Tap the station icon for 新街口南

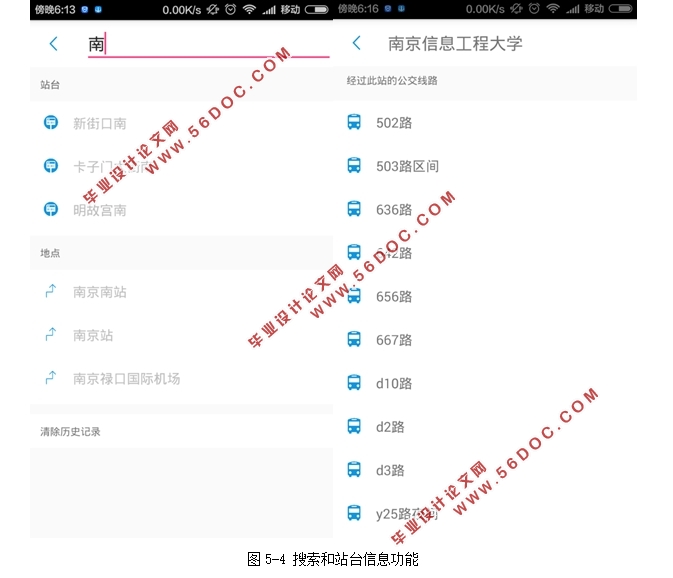51,123
